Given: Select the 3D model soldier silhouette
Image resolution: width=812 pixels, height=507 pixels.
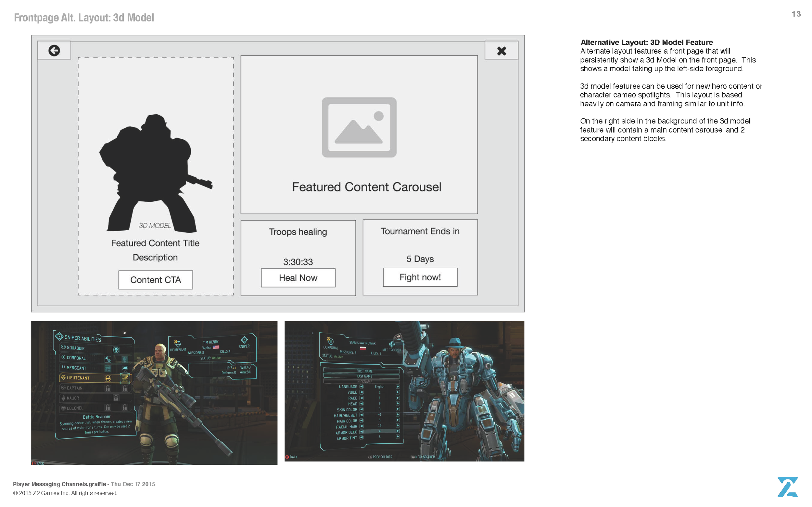Looking at the screenshot, I should click(x=156, y=173).
